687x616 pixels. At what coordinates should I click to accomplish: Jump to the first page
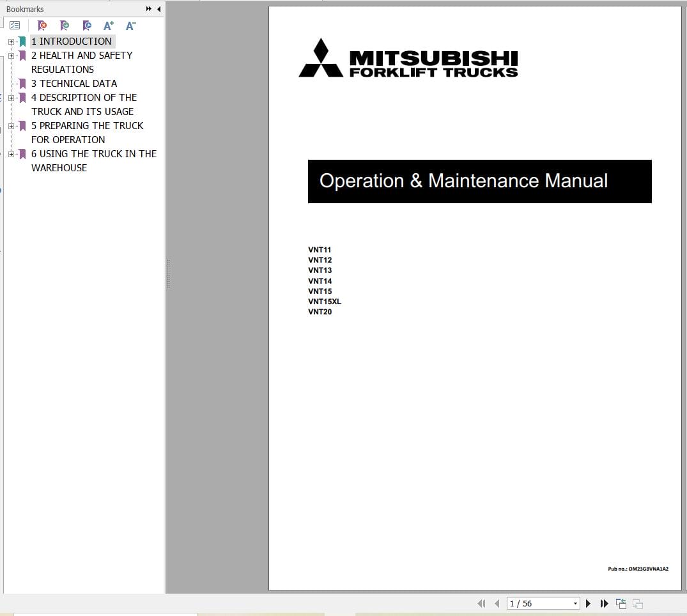[481, 603]
